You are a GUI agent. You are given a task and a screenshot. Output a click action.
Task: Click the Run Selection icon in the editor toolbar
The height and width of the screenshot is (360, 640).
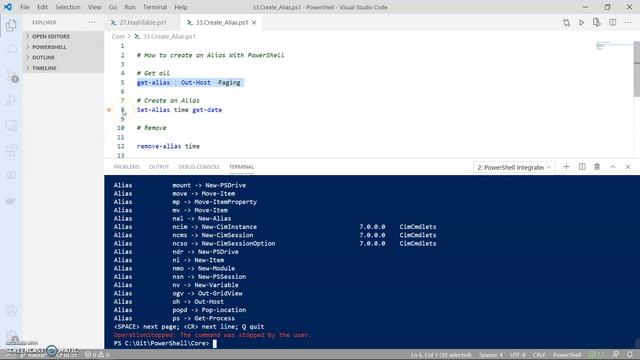point(597,22)
